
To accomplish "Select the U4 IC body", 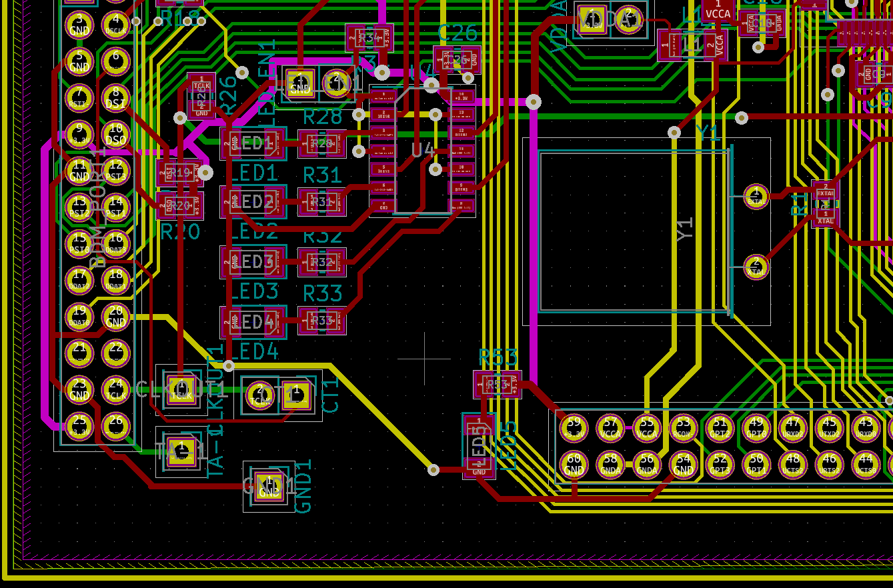I will [423, 151].
